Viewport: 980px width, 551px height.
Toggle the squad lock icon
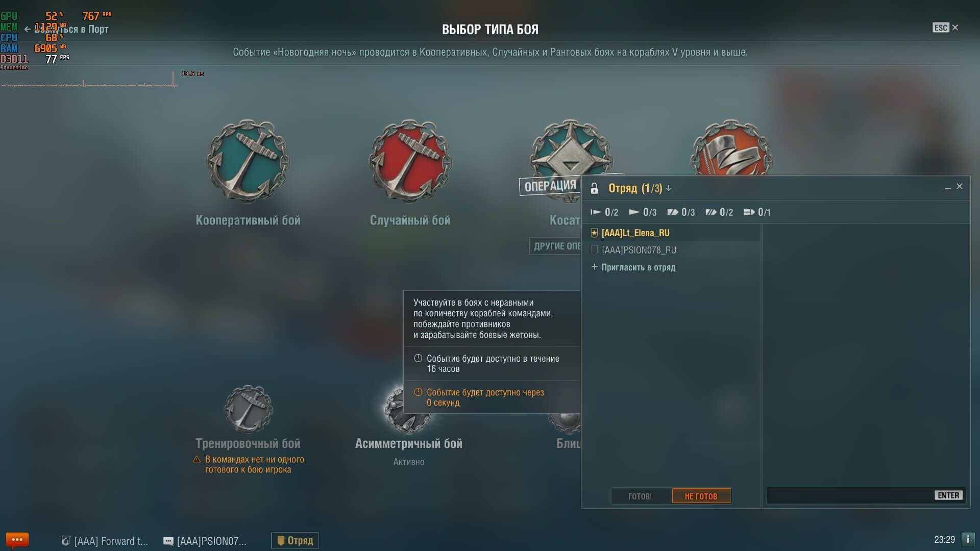point(594,188)
